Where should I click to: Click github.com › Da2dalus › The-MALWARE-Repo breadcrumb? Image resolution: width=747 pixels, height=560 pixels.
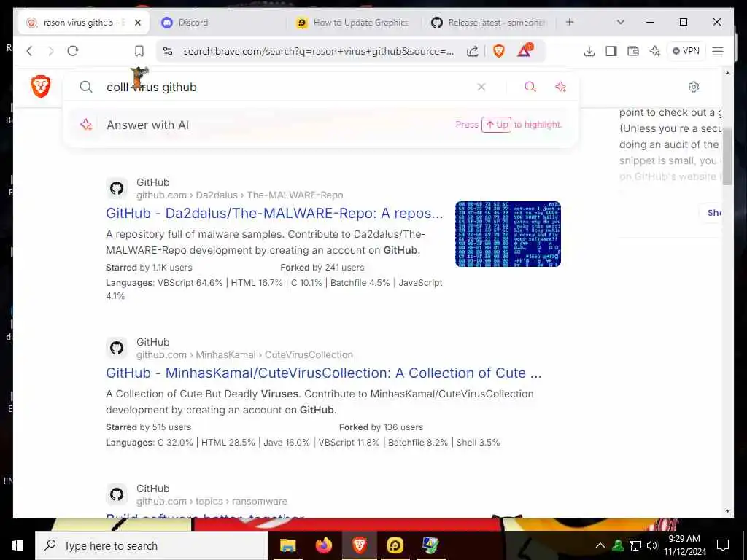[239, 195]
